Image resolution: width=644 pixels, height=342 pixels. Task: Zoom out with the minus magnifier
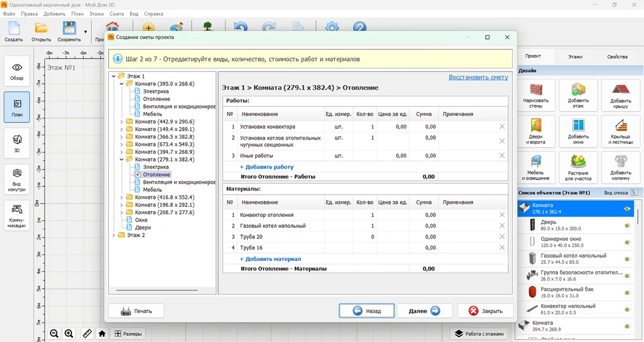(x=54, y=333)
